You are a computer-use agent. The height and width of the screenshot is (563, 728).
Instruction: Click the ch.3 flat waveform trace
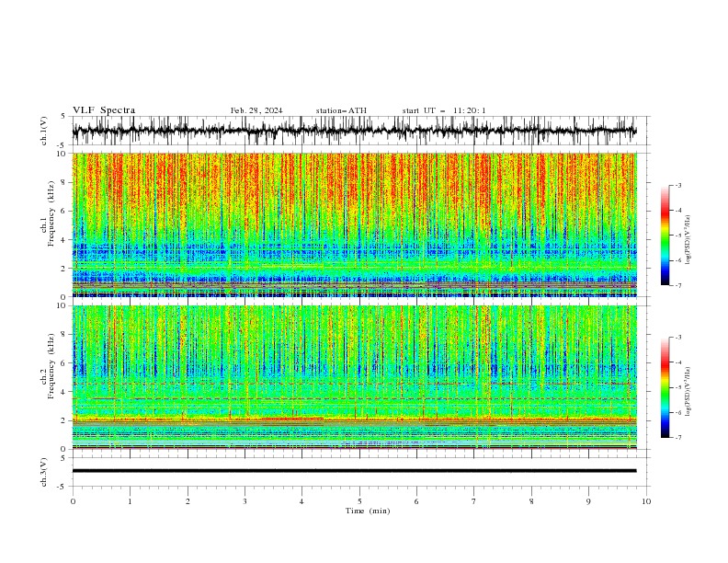(x=354, y=471)
